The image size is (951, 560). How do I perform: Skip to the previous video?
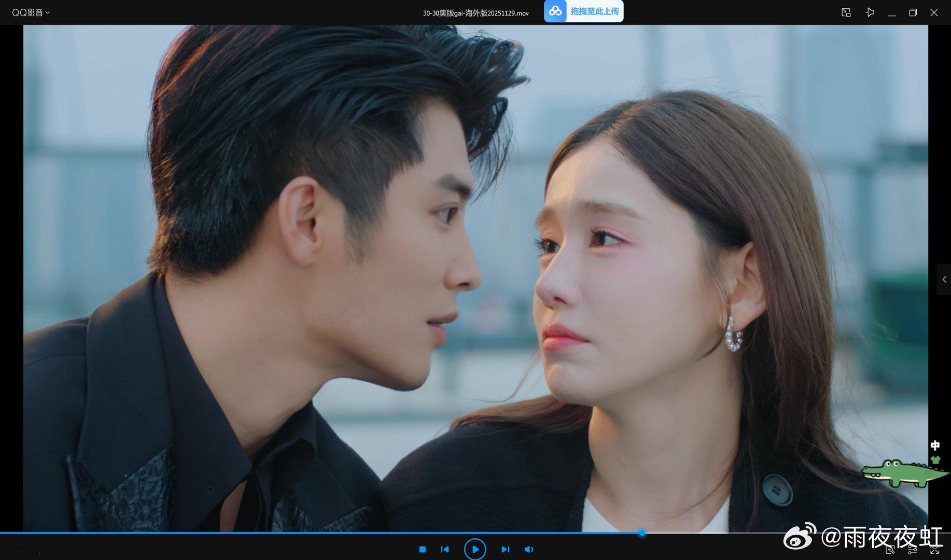[x=445, y=549]
